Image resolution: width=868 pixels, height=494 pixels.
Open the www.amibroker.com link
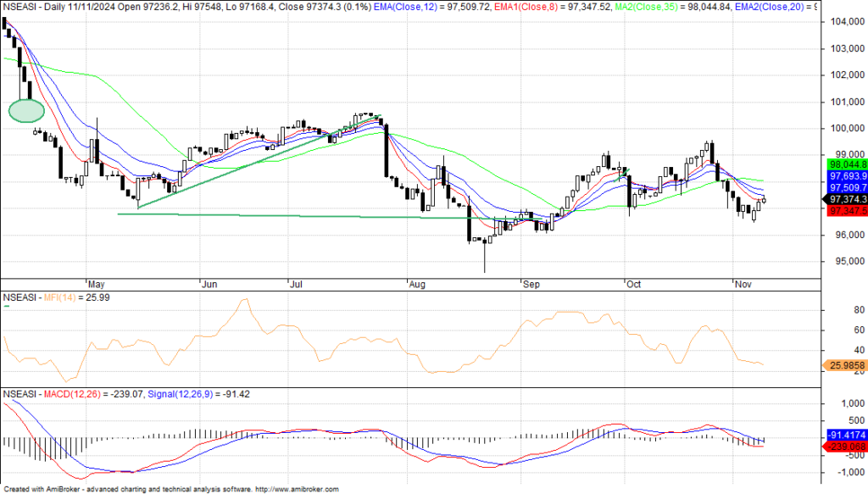[x=296, y=489]
